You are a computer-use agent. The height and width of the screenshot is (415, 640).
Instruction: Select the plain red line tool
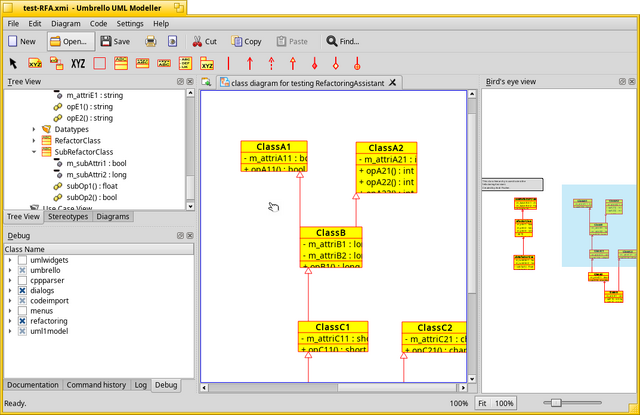coord(228,63)
